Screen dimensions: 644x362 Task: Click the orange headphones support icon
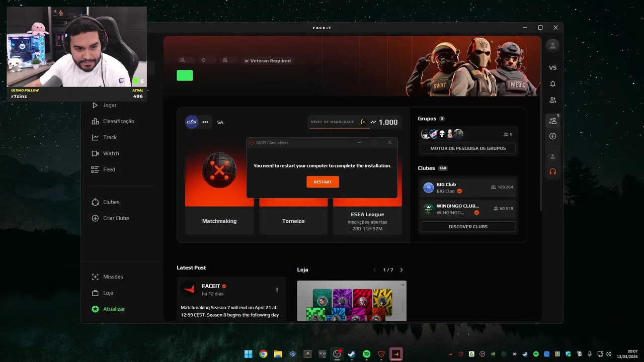tap(552, 171)
